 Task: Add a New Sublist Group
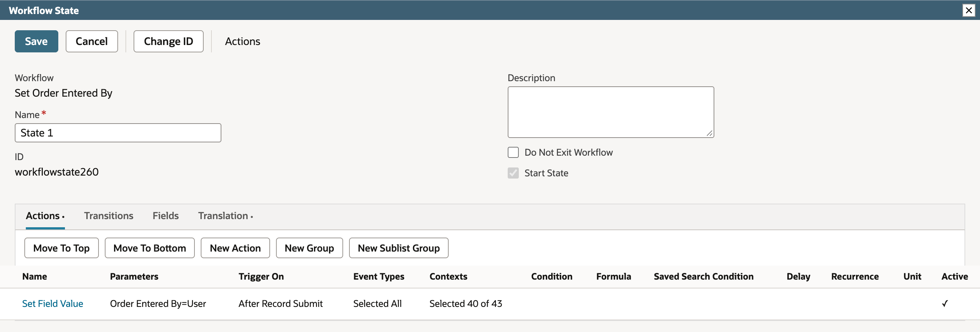pyautogui.click(x=398, y=248)
